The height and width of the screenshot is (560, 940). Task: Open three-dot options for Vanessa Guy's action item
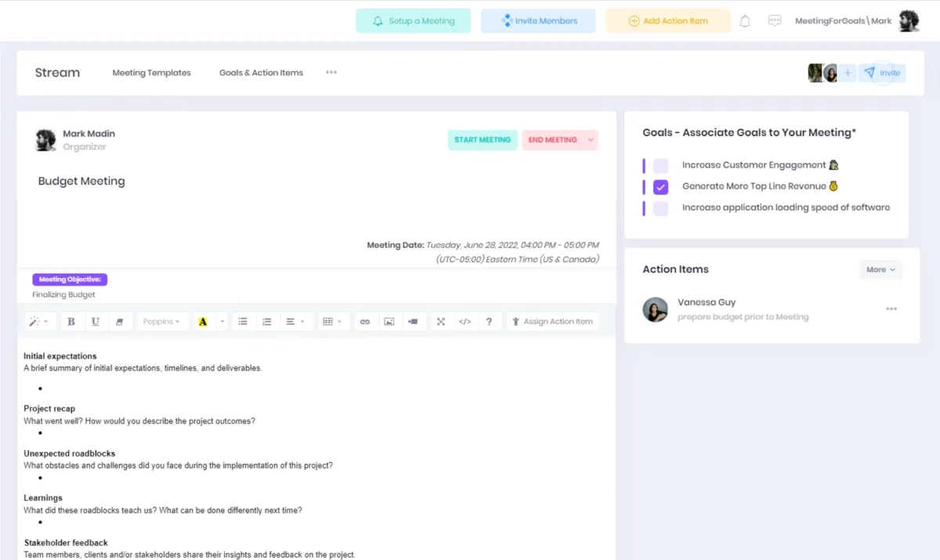891,309
